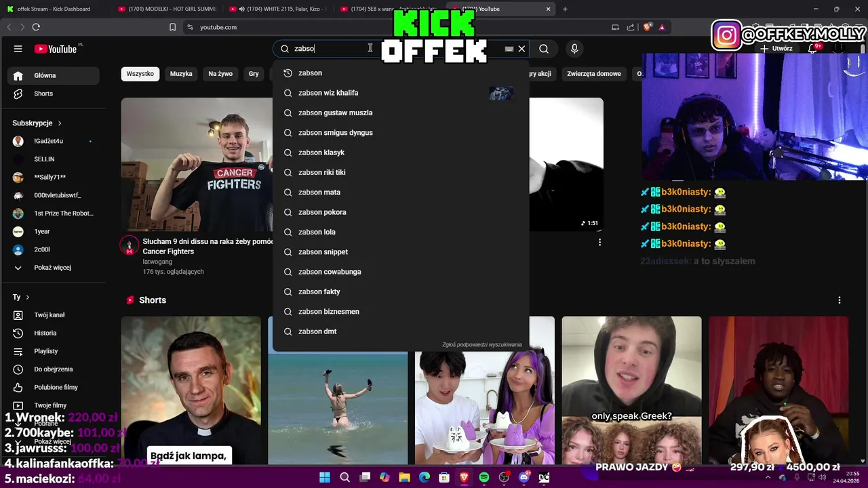Open the YouTube hamburger guide menu
Screen dimensions: 868x488
[x=18, y=49]
